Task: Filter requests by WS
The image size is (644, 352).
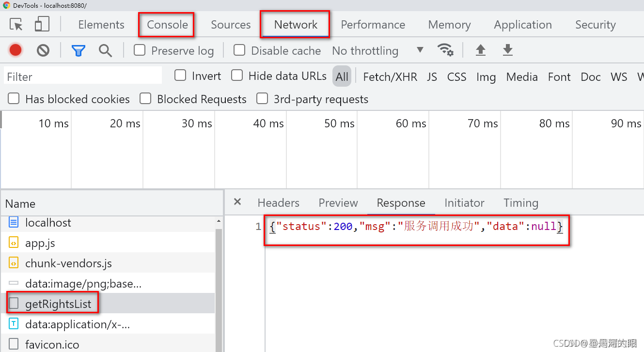Action: point(619,77)
